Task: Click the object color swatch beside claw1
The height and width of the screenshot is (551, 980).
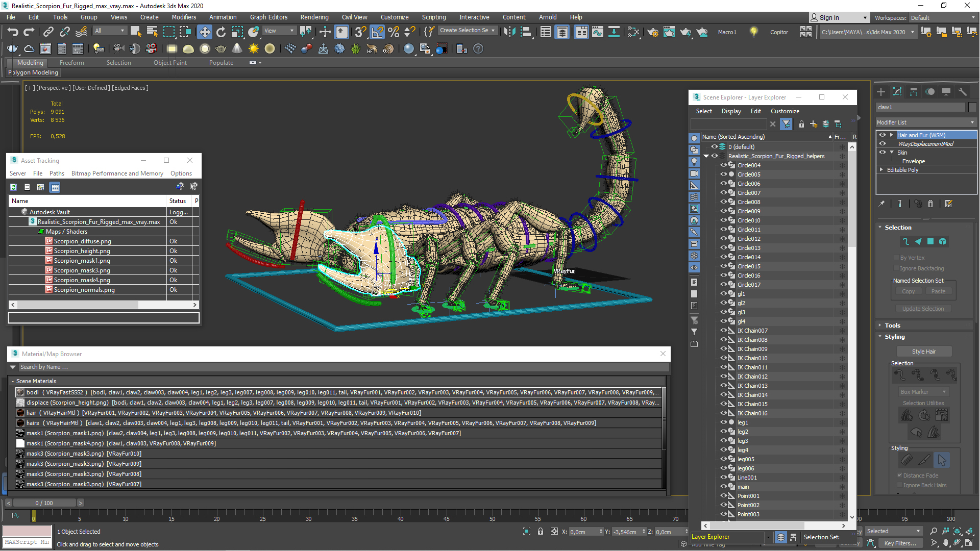Action: pos(972,107)
